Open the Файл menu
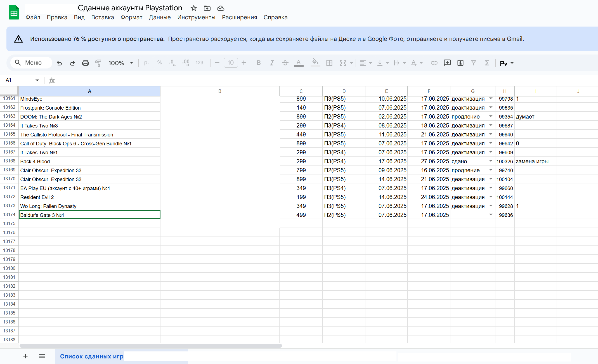598x364 pixels. 33,17
